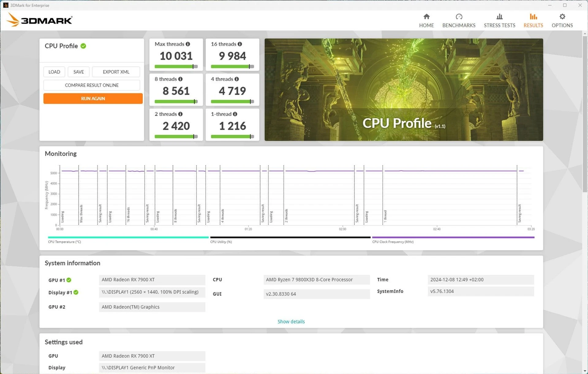Click info icon next to 4 threads
588x374 pixels.
pos(237,79)
